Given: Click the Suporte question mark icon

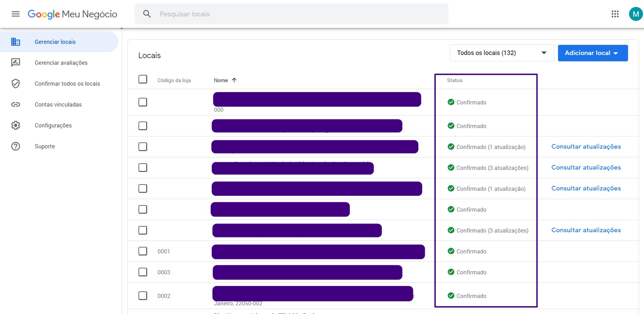Looking at the screenshot, I should tap(16, 146).
